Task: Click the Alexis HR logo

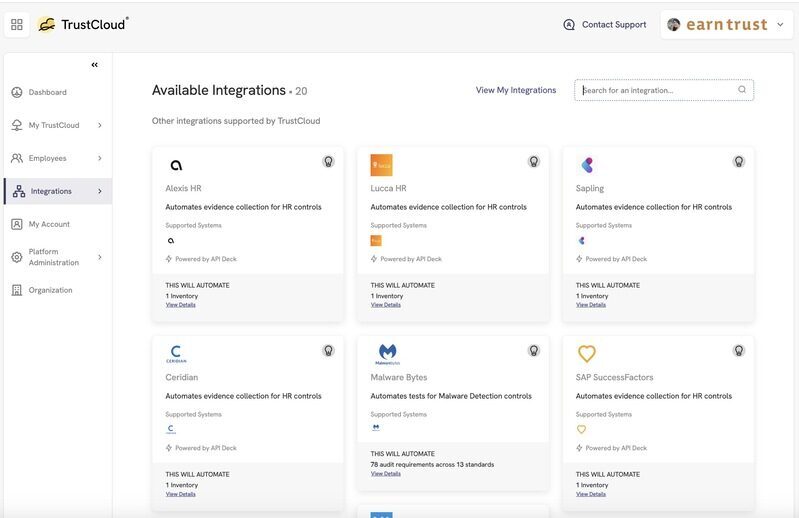Action: coord(176,165)
